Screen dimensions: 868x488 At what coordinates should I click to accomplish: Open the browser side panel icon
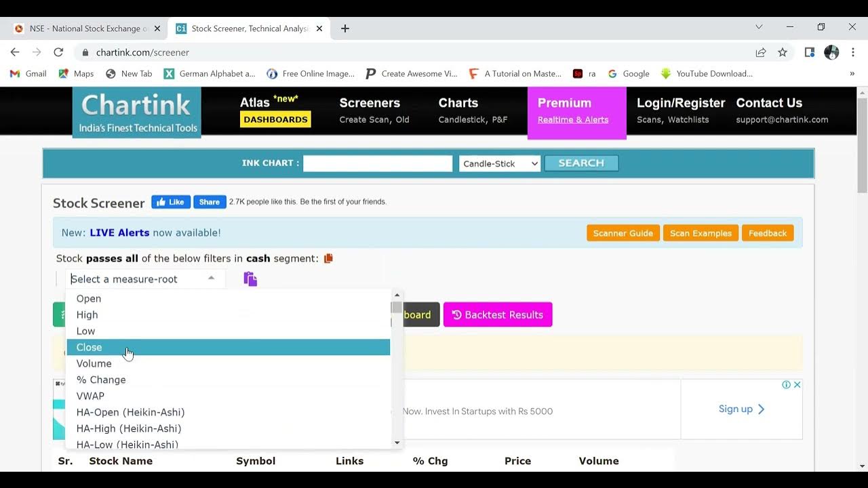(x=810, y=52)
